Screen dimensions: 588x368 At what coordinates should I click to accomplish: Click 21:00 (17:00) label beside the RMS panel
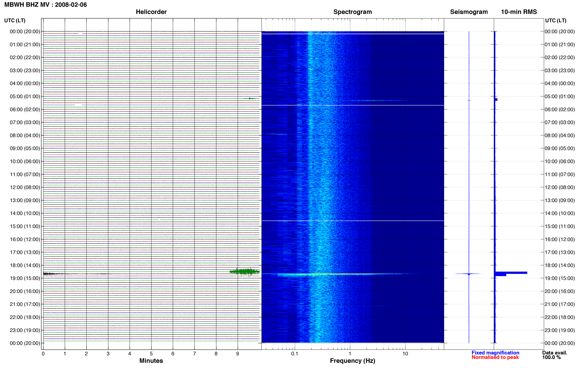[x=560, y=305]
